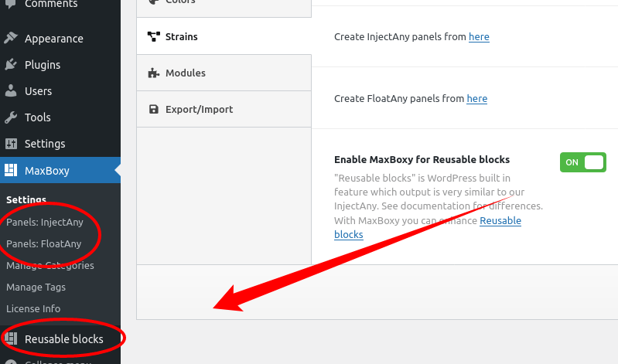This screenshot has height=364, width=618.
Task: Toggle MaxBoxy for Reusable blocks switch
Action: click(x=583, y=162)
